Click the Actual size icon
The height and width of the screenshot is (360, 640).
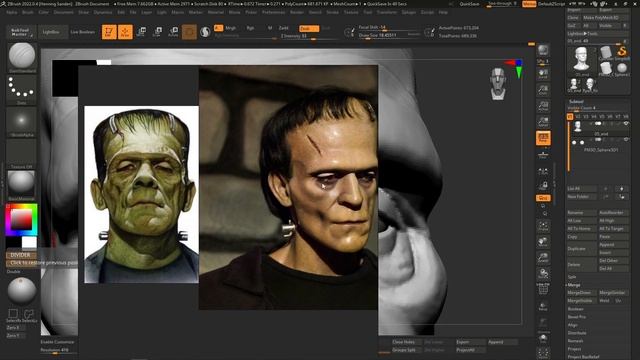(x=543, y=106)
